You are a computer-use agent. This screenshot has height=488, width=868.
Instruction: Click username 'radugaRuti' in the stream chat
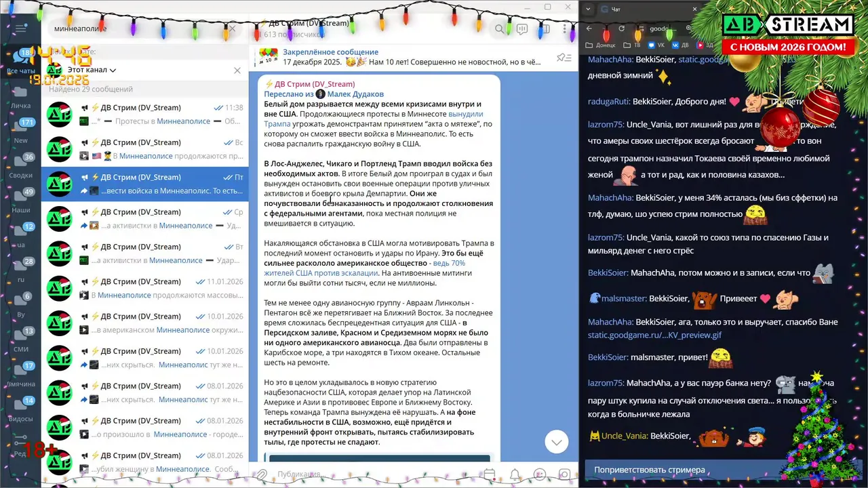click(x=609, y=102)
